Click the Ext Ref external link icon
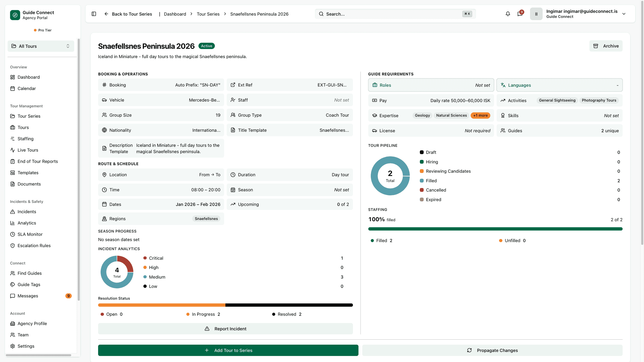This screenshot has width=644, height=362. 233,85
